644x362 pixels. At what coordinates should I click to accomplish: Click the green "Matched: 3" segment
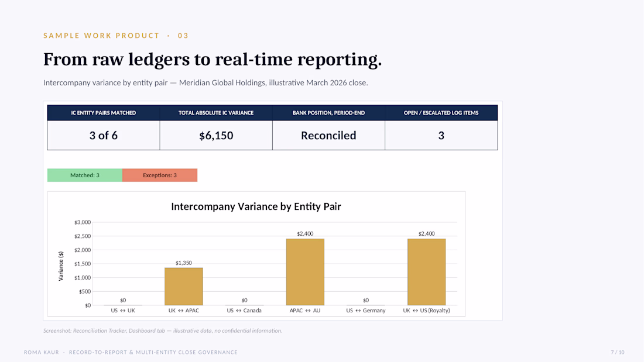pyautogui.click(x=85, y=175)
